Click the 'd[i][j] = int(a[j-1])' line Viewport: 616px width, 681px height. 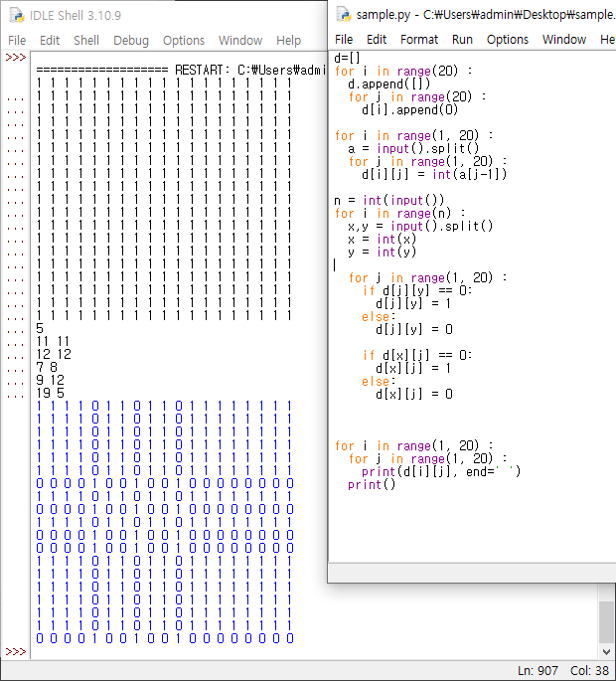click(434, 175)
